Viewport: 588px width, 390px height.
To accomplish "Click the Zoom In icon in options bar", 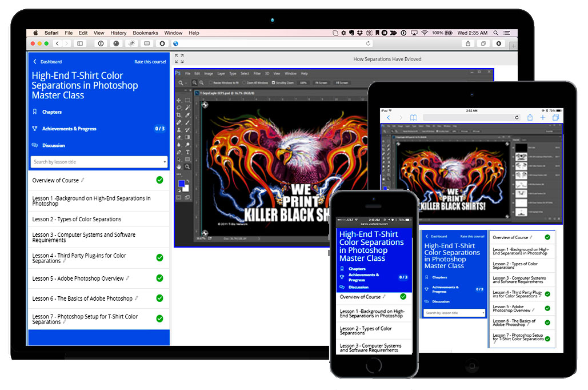I will click(x=195, y=82).
